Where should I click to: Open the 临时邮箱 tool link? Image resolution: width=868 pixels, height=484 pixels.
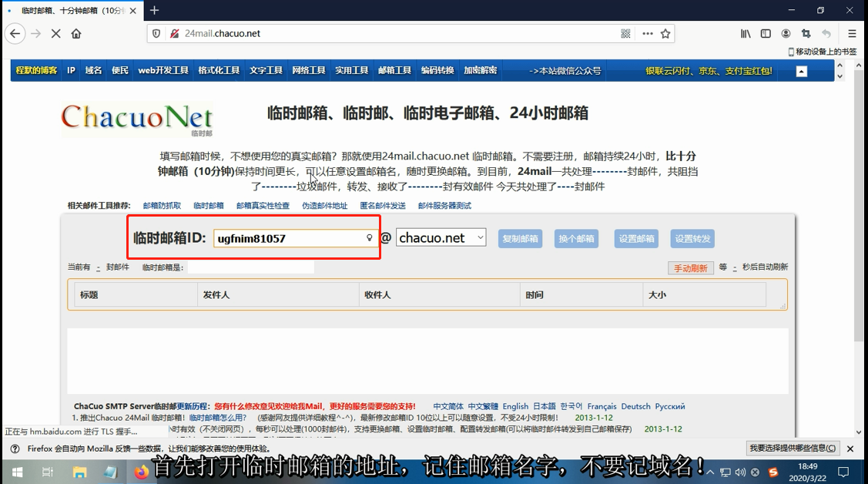(208, 206)
